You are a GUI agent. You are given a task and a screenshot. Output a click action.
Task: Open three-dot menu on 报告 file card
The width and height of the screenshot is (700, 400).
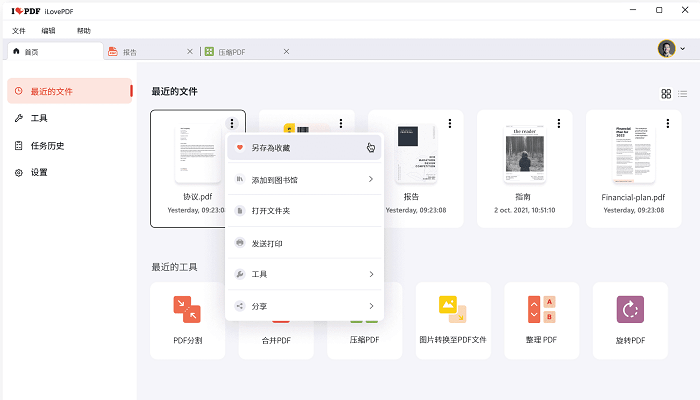tap(450, 123)
